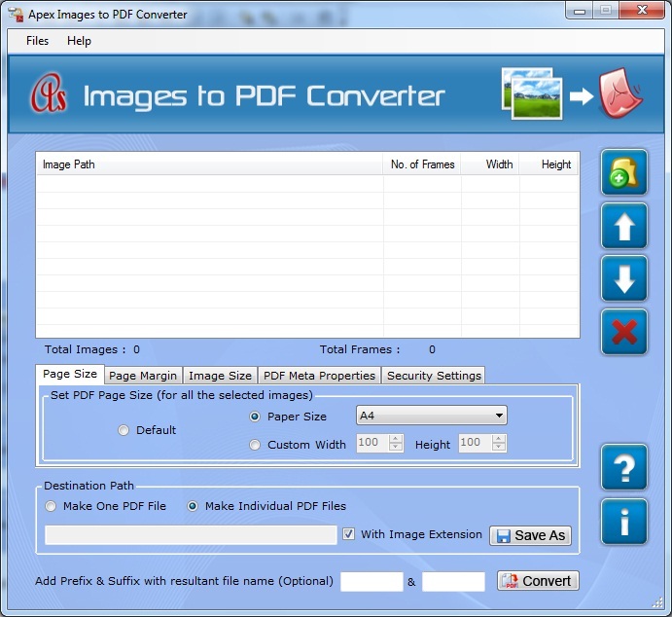Remove image using red X icon

623,333
